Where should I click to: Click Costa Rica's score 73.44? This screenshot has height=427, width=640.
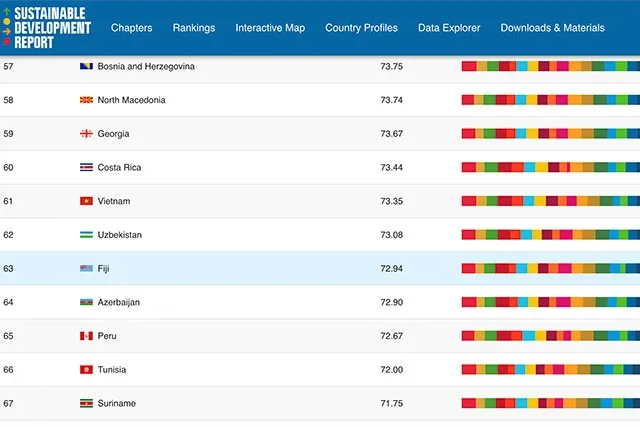click(x=391, y=167)
